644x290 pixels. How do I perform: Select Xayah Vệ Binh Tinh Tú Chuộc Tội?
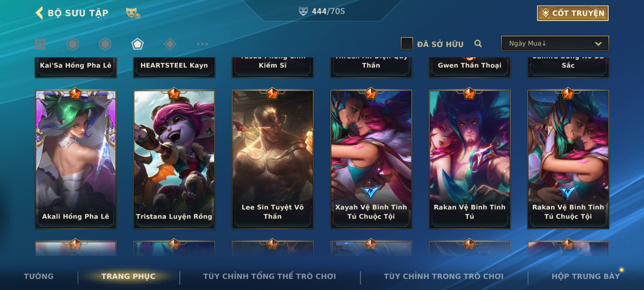pos(371,160)
